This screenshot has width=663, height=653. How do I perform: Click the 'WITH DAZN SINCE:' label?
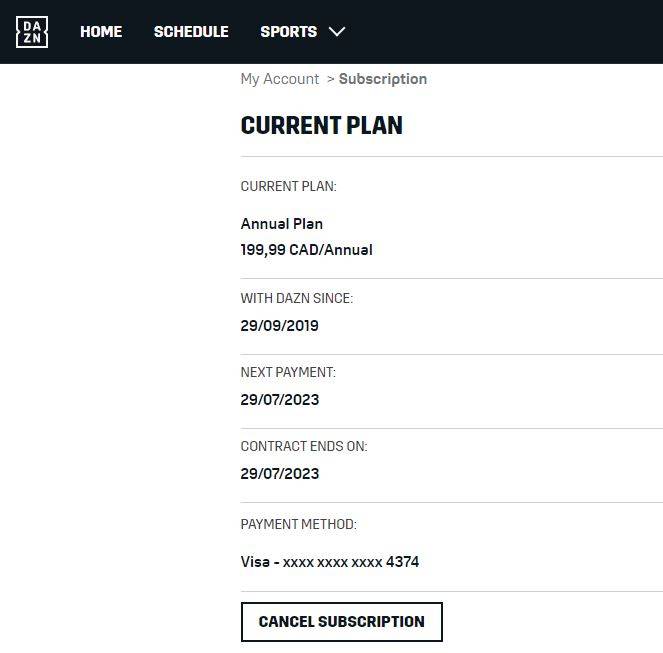pyautogui.click(x=297, y=299)
